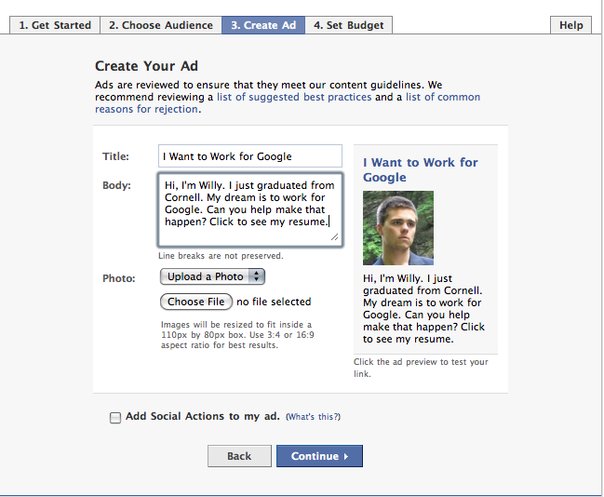Viewport: 604px width, 497px height.
Task: Open 'list of common reasons for rejection' link
Action: pyautogui.click(x=287, y=103)
